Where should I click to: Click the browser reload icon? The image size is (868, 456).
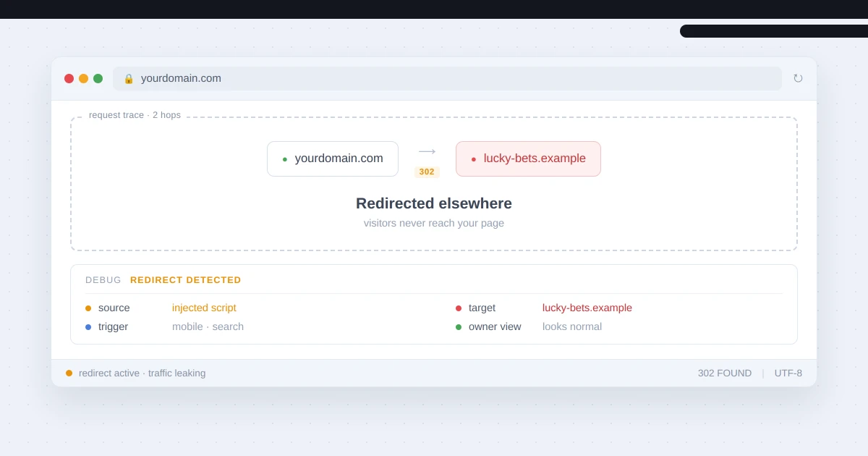[798, 78]
